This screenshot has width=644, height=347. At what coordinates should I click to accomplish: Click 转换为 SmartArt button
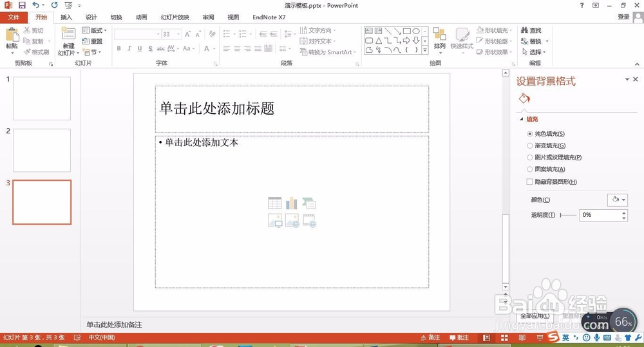328,52
